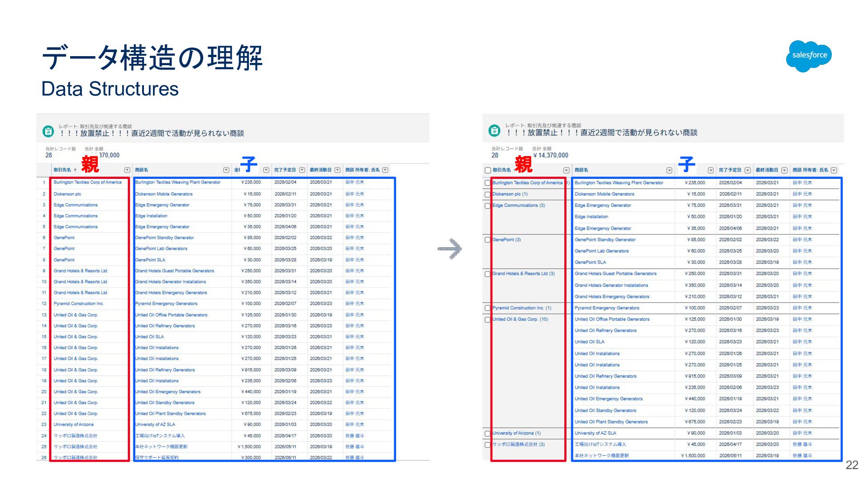Open the 取引先名 column dropdown in the flat report

tap(127, 170)
